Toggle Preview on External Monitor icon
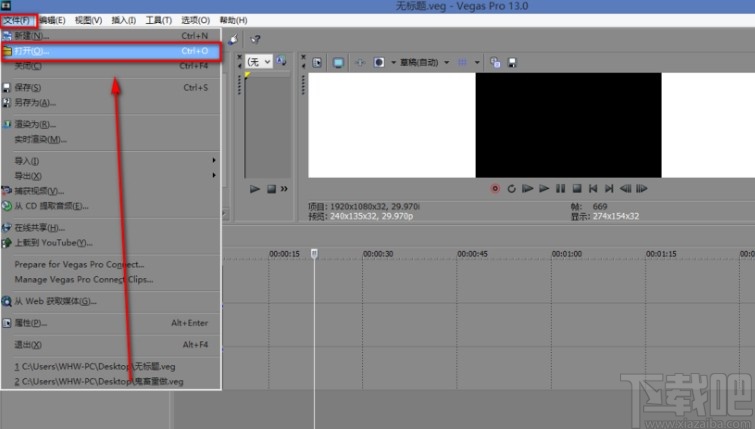This screenshot has width=755, height=429. (x=338, y=63)
